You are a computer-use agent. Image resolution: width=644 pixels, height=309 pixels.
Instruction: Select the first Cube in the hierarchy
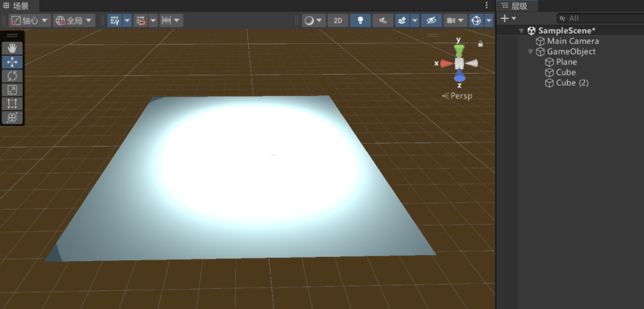click(x=565, y=72)
